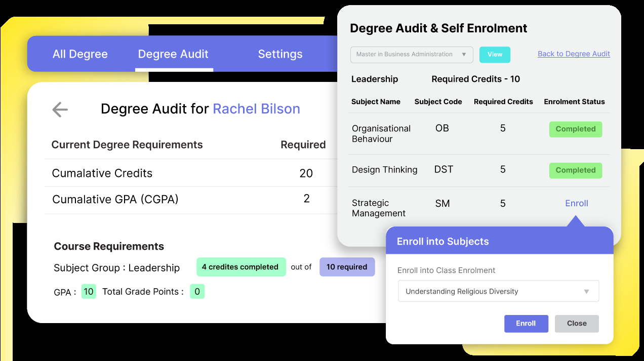This screenshot has width=644, height=361.
Task: Click Close in the Enroll into Subjects popup
Action: tap(577, 324)
